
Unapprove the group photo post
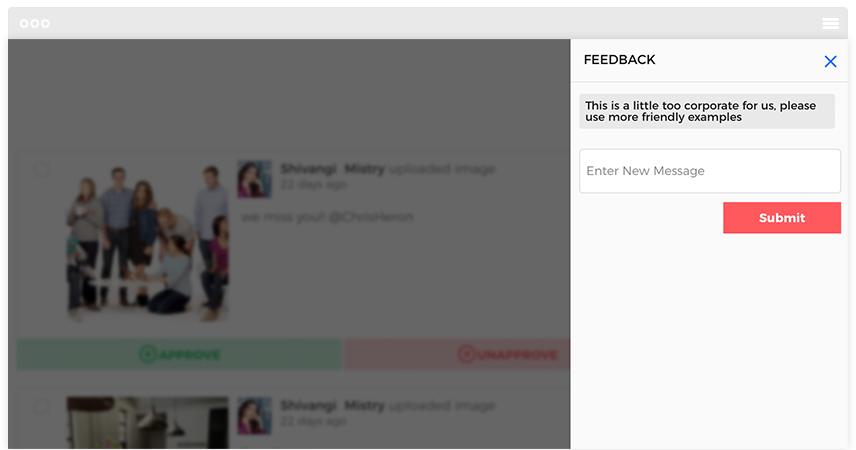(457, 354)
